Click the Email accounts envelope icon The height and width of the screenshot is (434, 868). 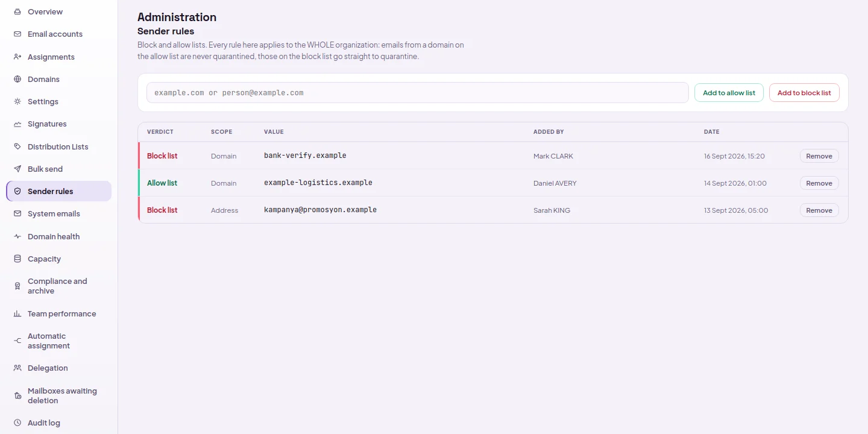[x=17, y=34]
